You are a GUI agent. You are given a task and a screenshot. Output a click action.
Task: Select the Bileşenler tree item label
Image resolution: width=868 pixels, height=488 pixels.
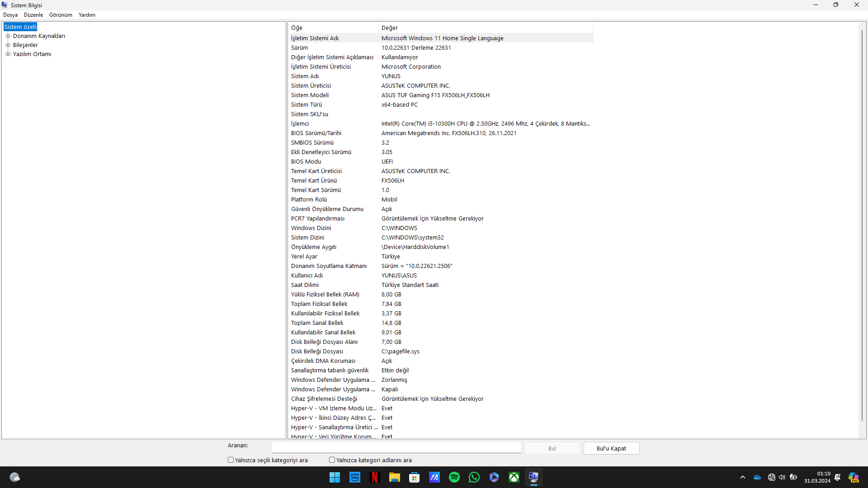click(25, 45)
